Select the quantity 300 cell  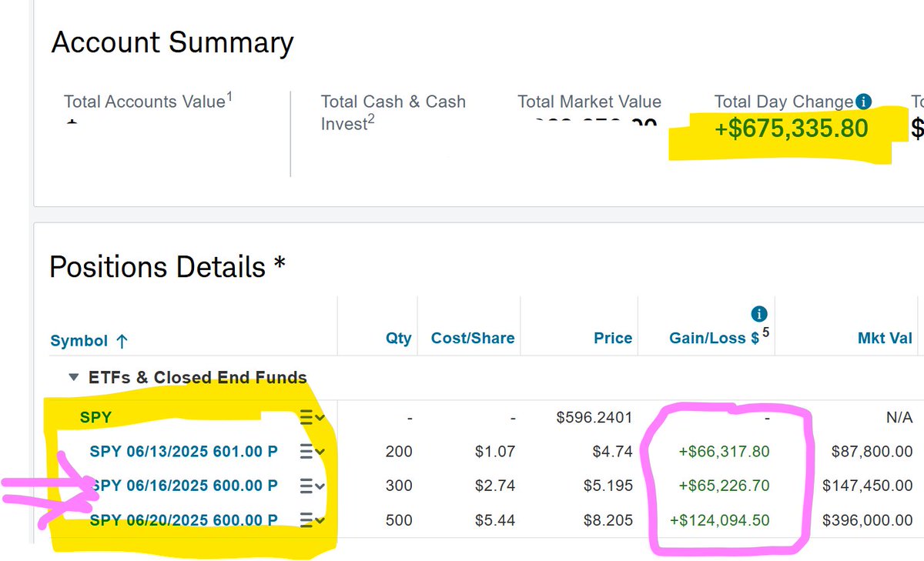pyautogui.click(x=399, y=486)
